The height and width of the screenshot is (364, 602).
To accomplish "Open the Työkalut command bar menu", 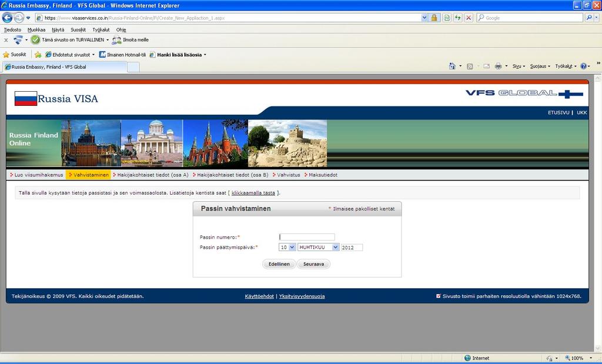I will pyautogui.click(x=566, y=66).
